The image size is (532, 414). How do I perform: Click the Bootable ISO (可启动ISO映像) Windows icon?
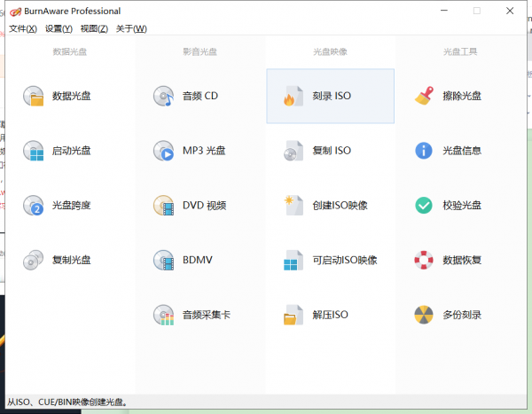(293, 261)
